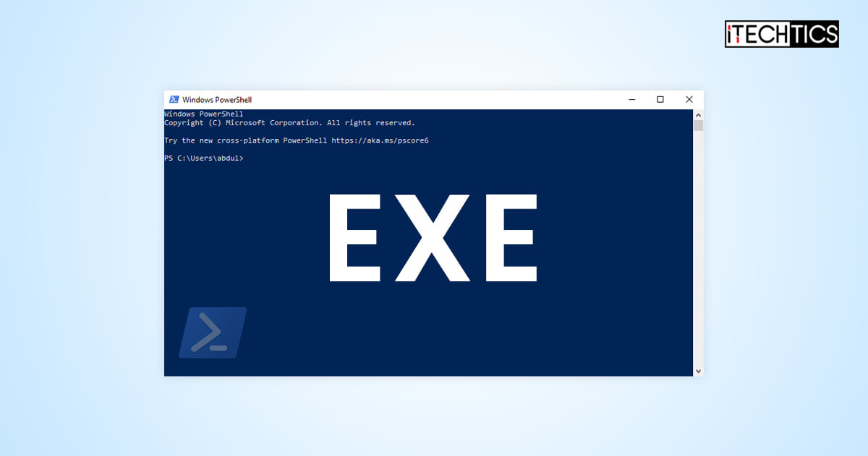Click the scrollbar down arrow
Viewport: 868px width, 456px height.
tap(697, 370)
